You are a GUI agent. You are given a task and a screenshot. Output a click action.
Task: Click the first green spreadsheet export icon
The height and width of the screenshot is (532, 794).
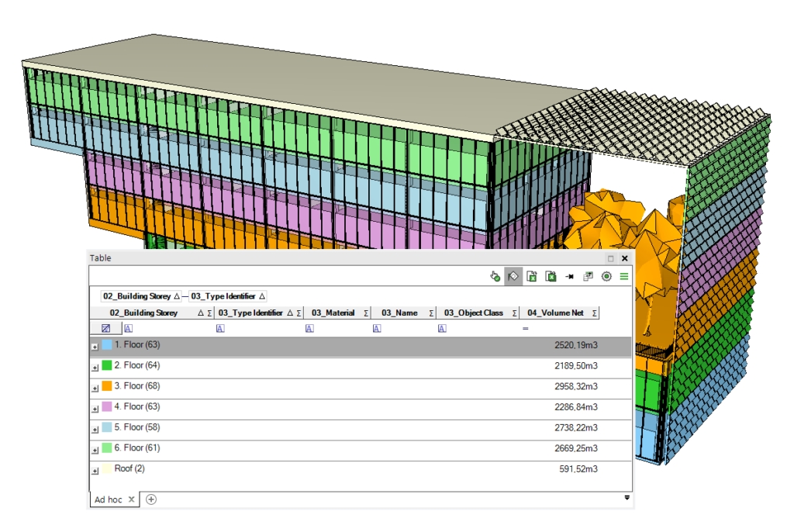click(x=532, y=276)
